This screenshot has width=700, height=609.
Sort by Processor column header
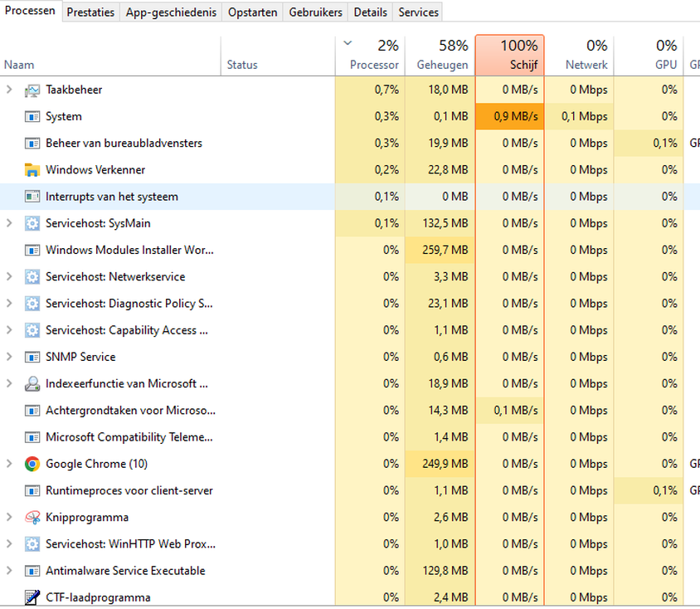click(x=370, y=56)
